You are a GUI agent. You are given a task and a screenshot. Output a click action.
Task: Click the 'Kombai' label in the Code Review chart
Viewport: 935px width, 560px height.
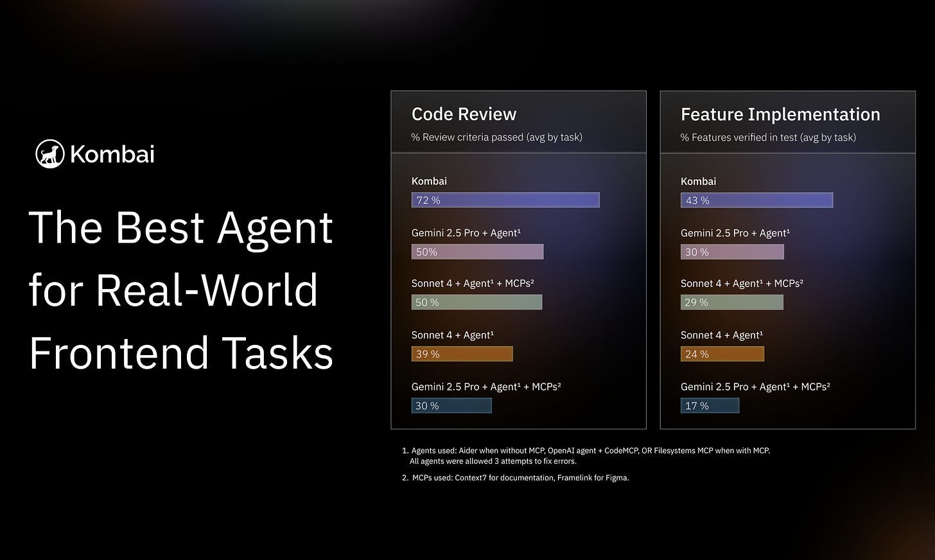429,181
